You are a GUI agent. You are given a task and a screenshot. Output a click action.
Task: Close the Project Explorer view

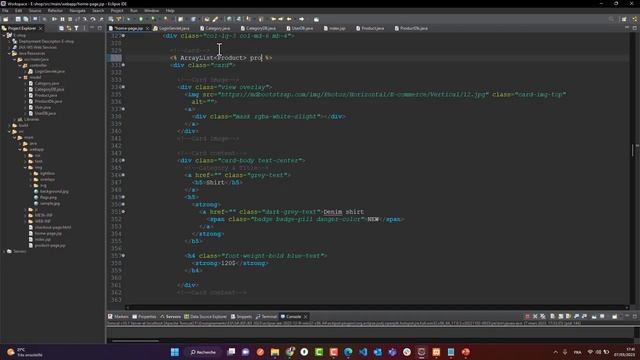tap(40, 28)
